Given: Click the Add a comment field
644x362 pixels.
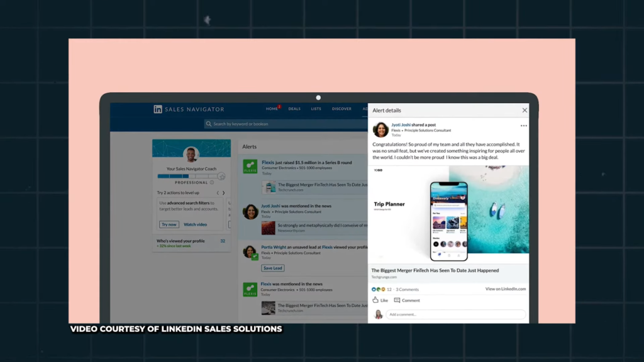Looking at the screenshot, I should (455, 314).
